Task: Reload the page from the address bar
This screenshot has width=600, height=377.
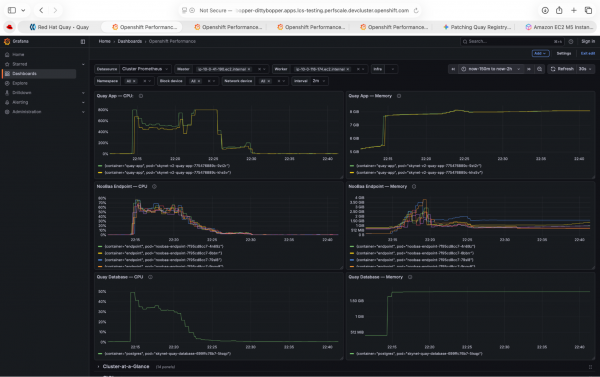Action: [416, 10]
